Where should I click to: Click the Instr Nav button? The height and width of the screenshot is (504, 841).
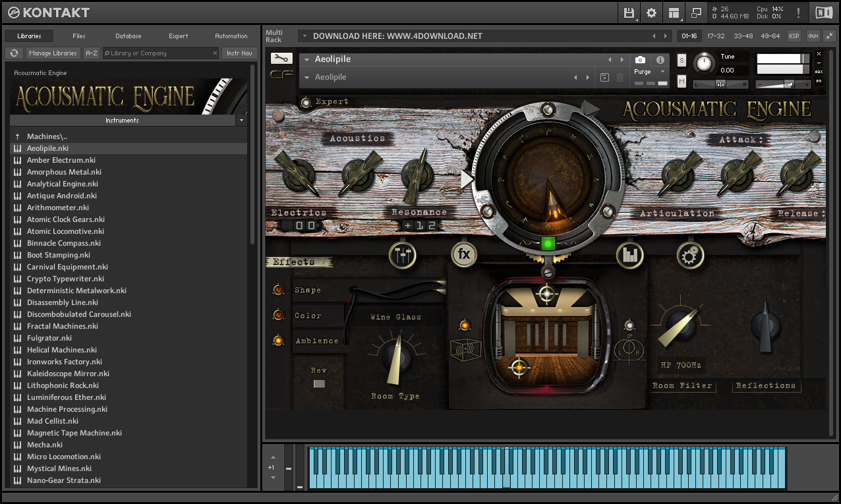[239, 53]
